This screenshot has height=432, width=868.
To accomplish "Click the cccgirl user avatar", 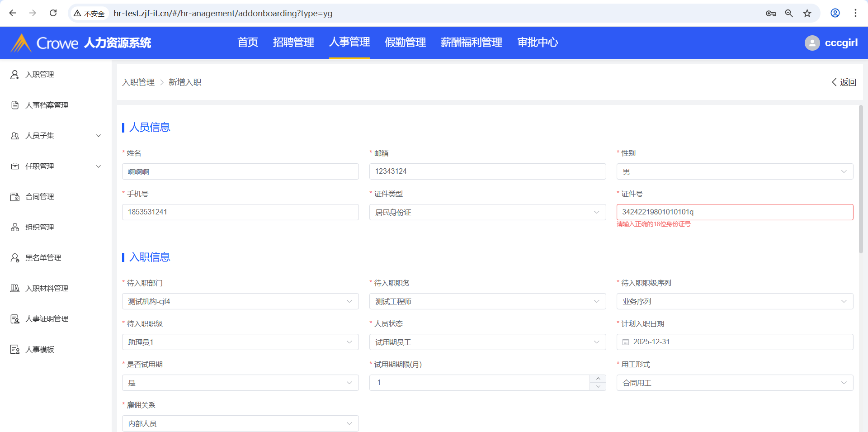I will [812, 43].
